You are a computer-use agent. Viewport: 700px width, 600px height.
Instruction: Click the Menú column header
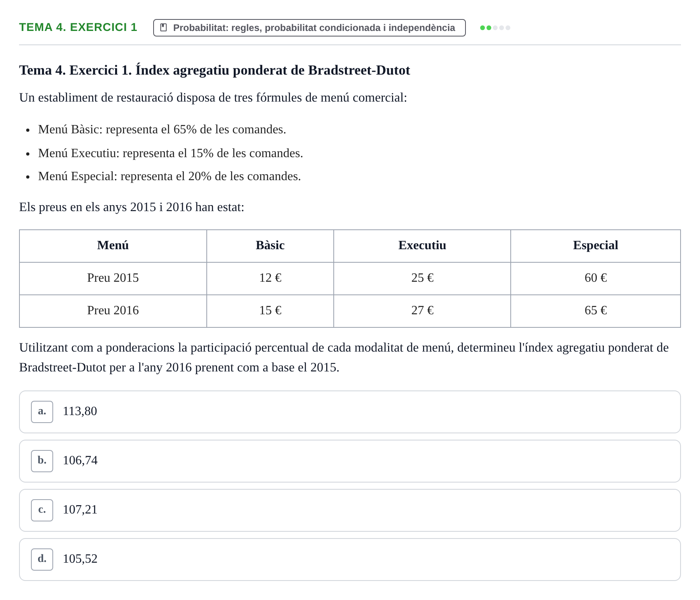point(113,246)
